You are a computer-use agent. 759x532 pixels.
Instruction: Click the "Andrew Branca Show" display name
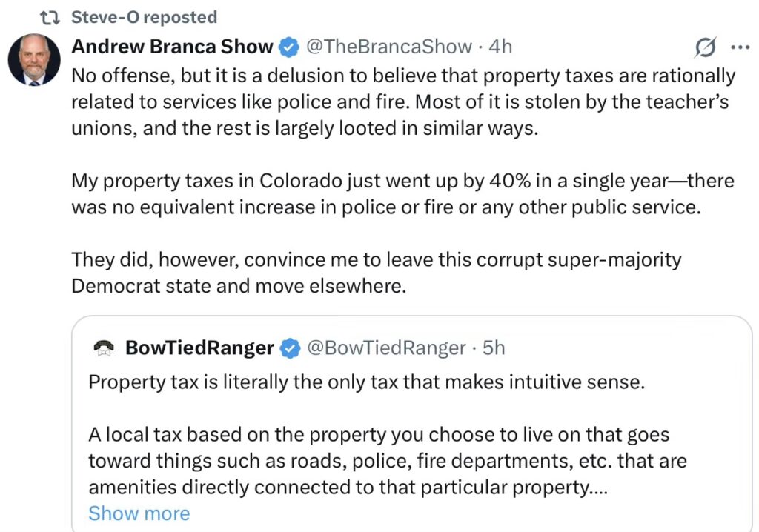[172, 47]
